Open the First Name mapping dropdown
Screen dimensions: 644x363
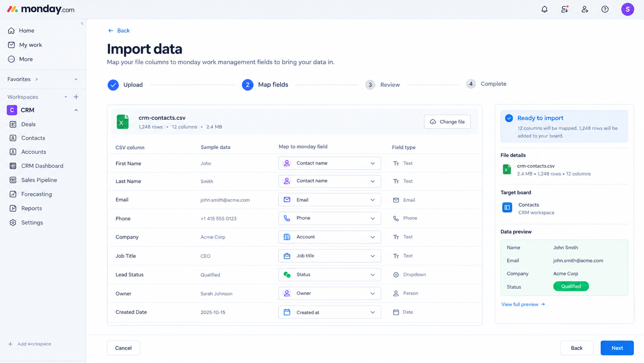click(330, 163)
